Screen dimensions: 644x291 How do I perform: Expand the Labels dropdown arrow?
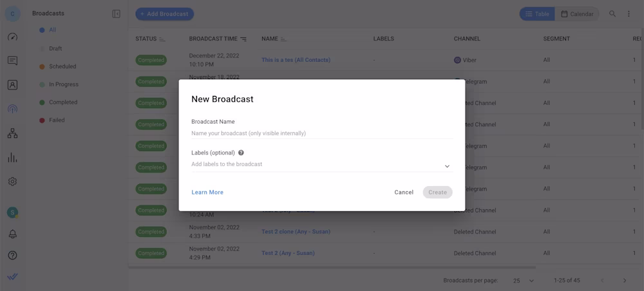448,166
